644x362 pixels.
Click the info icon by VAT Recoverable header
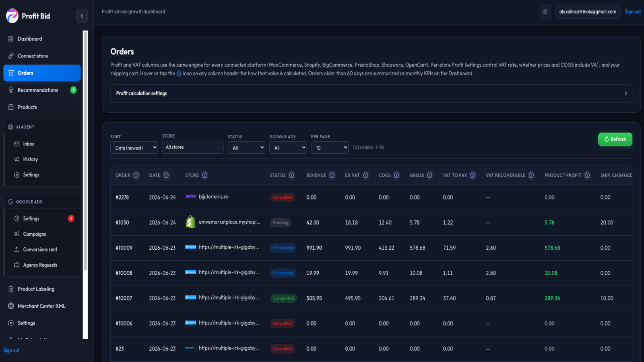tap(531, 175)
